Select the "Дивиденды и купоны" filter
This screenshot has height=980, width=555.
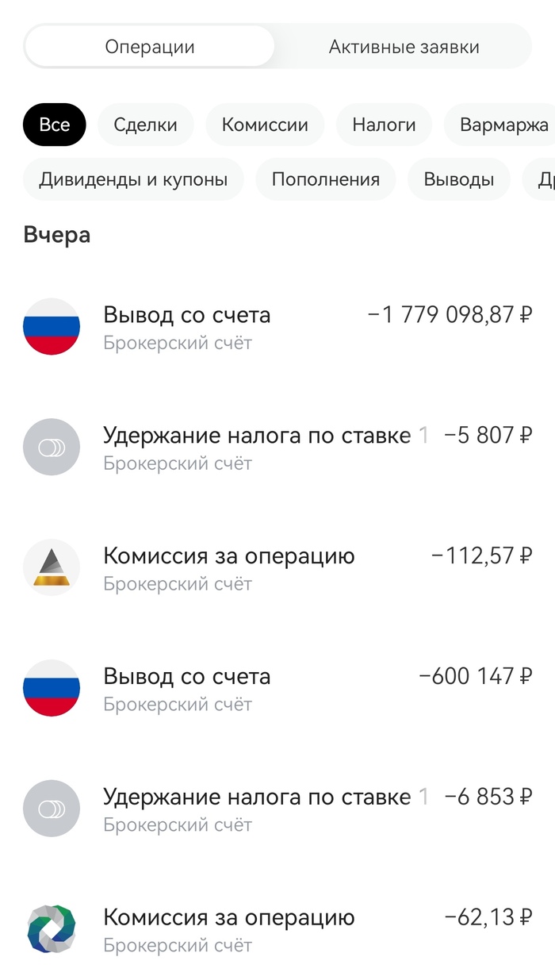(x=132, y=179)
